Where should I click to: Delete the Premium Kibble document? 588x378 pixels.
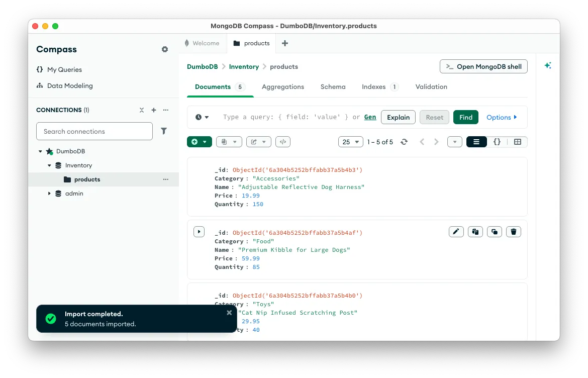[514, 232]
